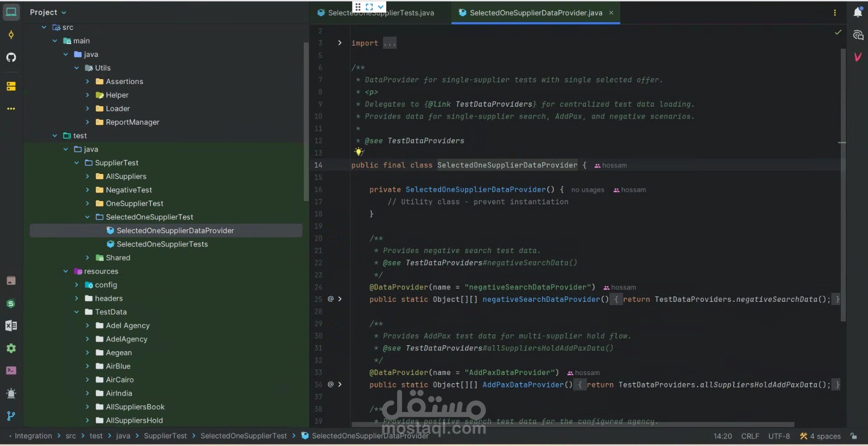Click the read-only lock status icon
The image size is (868, 446).
coord(854,436)
